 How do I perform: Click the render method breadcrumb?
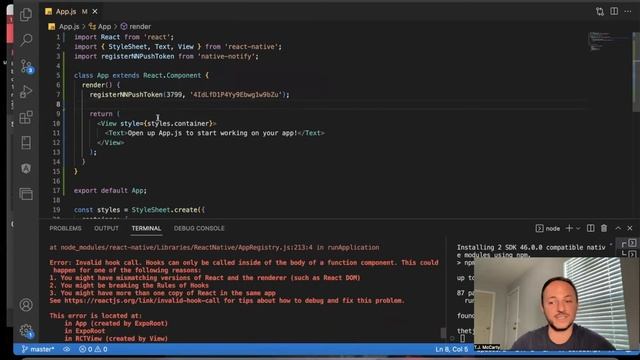click(136, 27)
